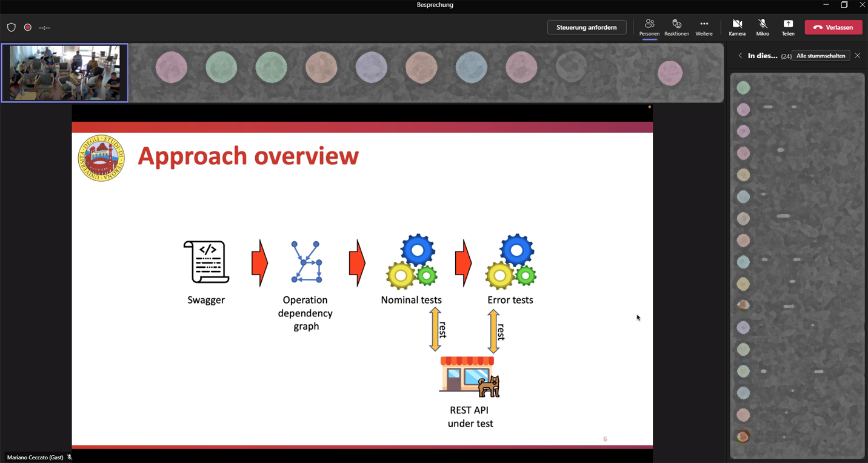Restore down the Besprechung window
Viewport: 868px width, 463px height.
click(844, 5)
